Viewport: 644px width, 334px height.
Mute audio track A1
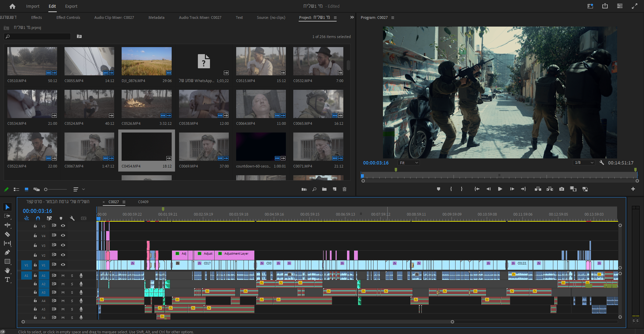(x=63, y=275)
